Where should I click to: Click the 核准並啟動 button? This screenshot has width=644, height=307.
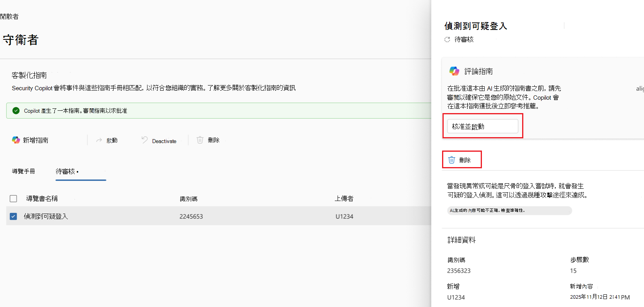click(482, 126)
